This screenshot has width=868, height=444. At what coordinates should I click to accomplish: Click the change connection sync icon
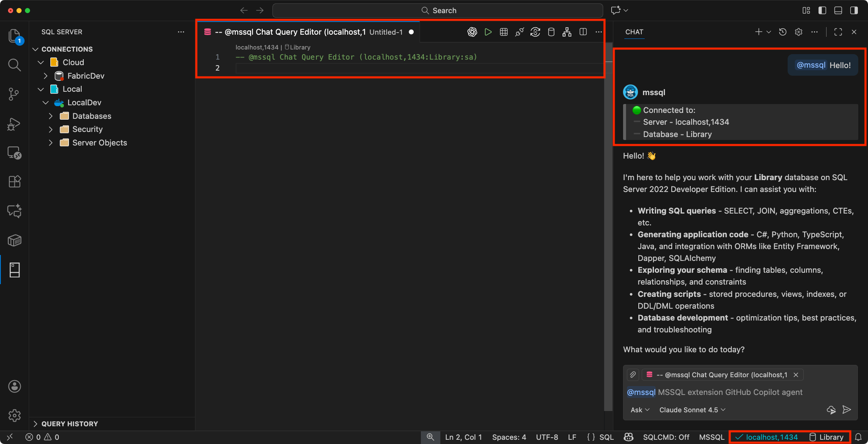coord(535,32)
